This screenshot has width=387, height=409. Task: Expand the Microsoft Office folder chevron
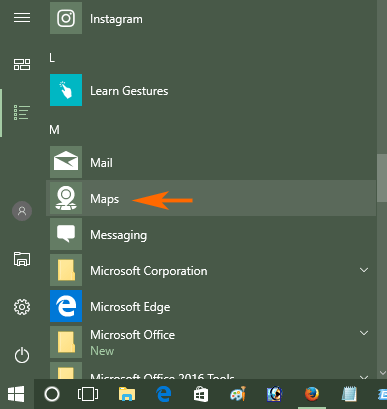point(364,333)
